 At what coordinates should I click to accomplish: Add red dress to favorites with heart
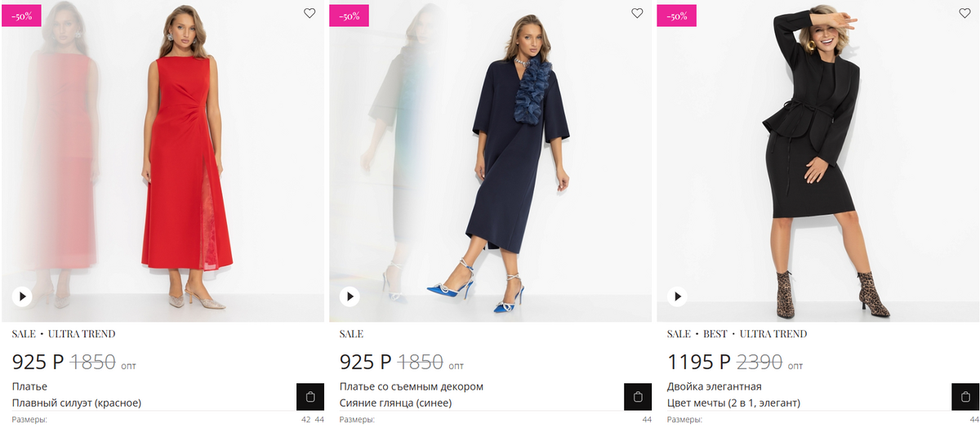click(x=310, y=13)
